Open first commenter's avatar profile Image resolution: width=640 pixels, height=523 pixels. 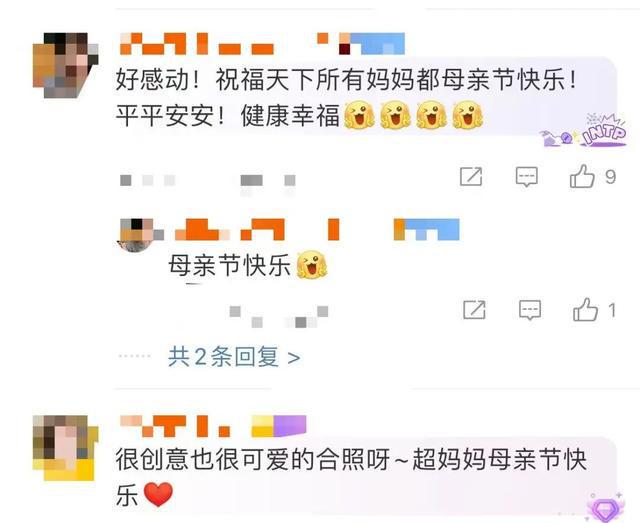tap(65, 65)
